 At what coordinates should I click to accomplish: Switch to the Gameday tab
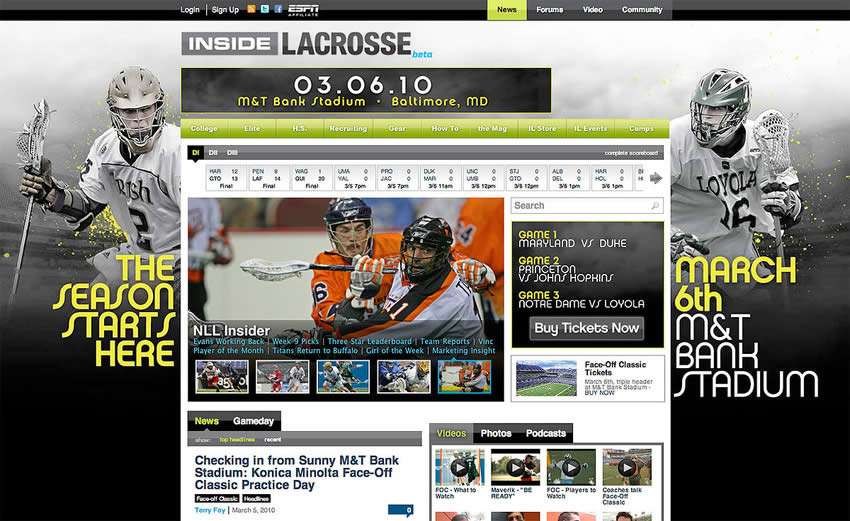coord(253,421)
